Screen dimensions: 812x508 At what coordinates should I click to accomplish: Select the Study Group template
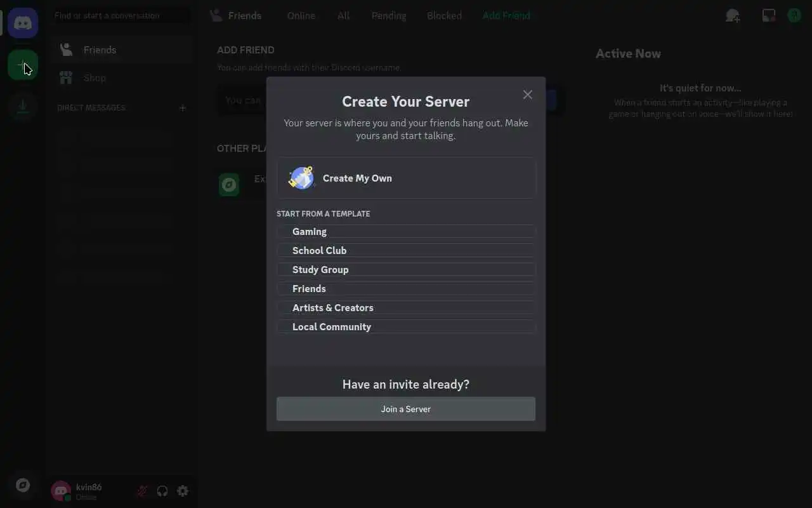pos(406,269)
